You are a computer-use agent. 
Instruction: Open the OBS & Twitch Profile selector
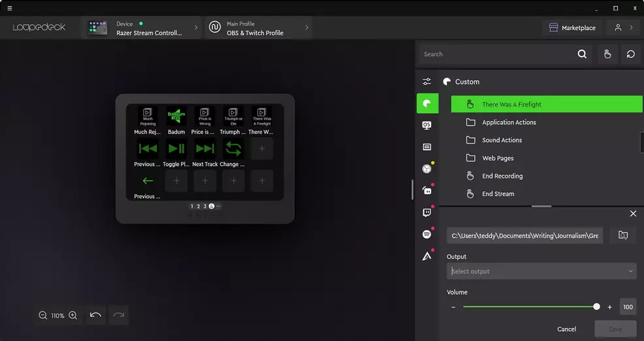[259, 28]
